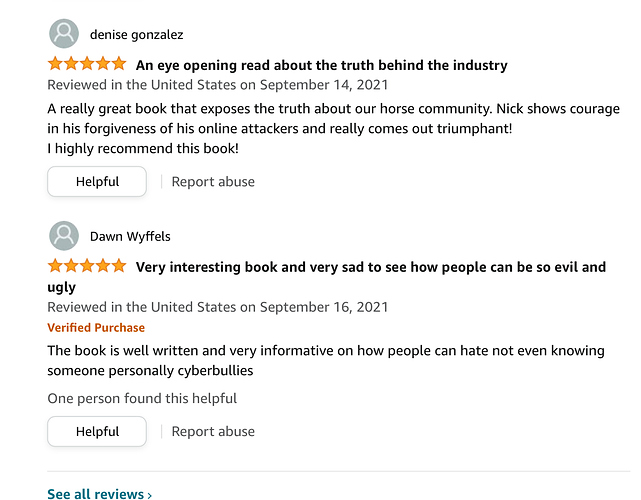
Task: Mark denise gonzalez's review as Helpful
Action: [x=97, y=182]
